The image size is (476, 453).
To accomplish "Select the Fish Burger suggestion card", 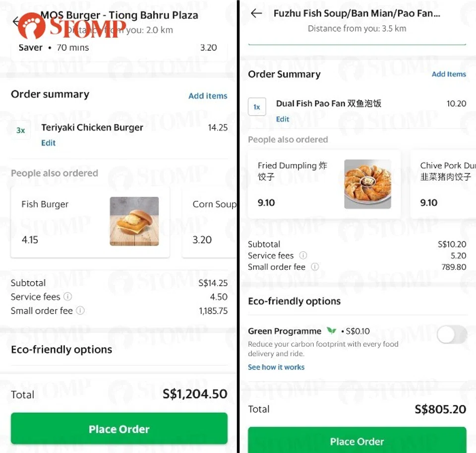I will click(90, 222).
